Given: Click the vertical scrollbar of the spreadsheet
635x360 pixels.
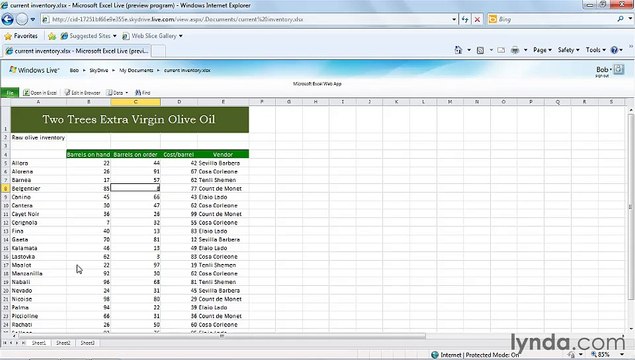Looking at the screenshot, I should click(631, 207).
